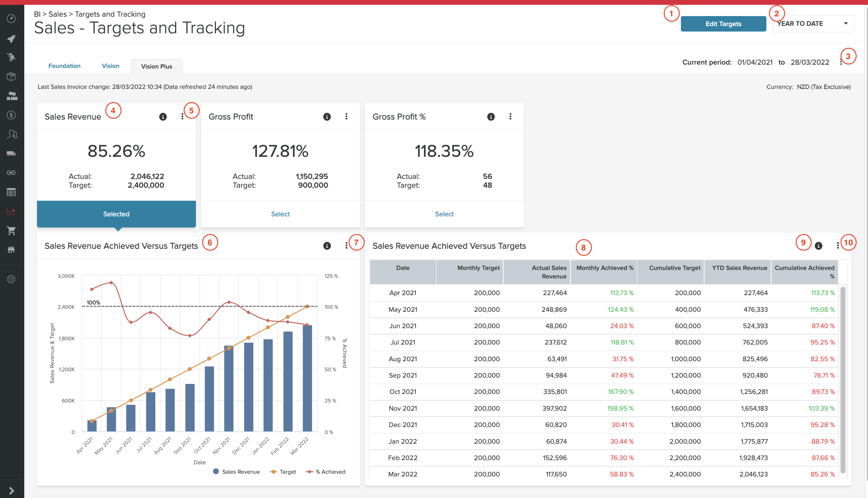Image resolution: width=868 pixels, height=498 pixels.
Task: Open the delivery truck icon in sidebar
Action: 11,153
